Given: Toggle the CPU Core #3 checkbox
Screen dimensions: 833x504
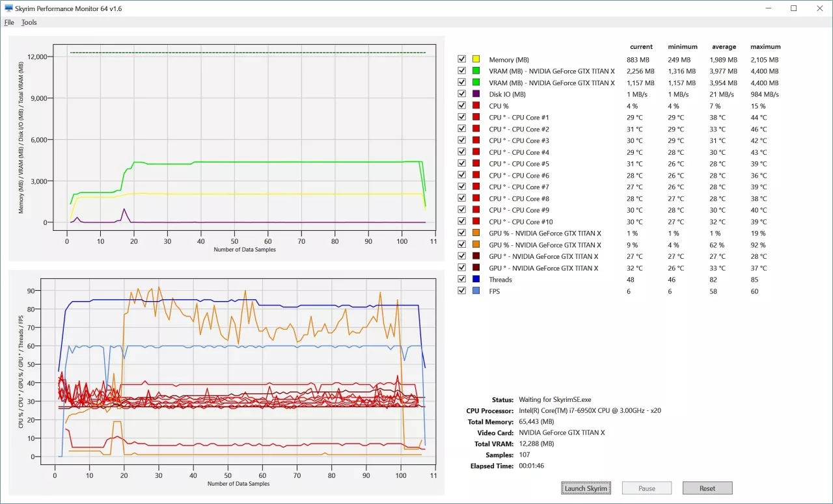Looking at the screenshot, I should coord(462,140).
